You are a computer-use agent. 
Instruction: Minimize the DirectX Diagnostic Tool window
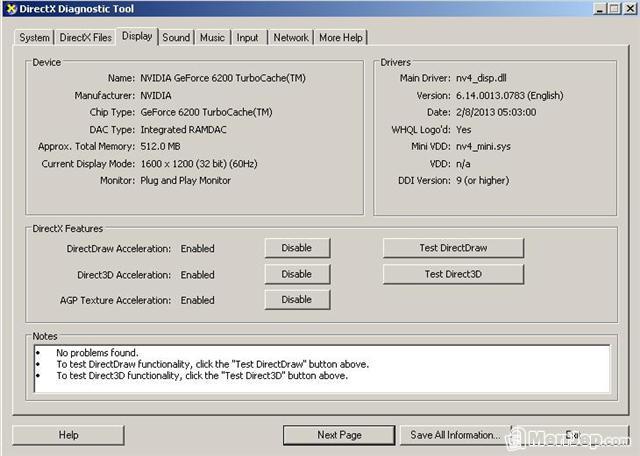(x=600, y=9)
